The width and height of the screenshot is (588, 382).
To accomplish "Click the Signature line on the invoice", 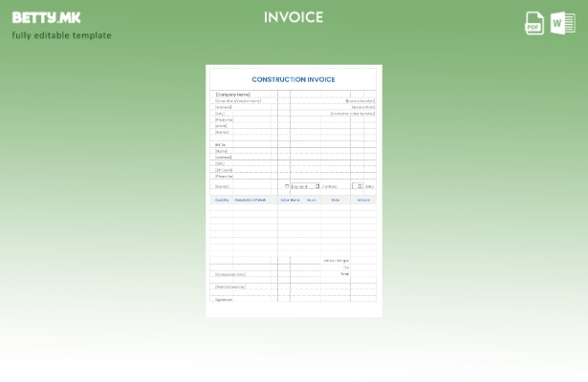I will click(224, 300).
